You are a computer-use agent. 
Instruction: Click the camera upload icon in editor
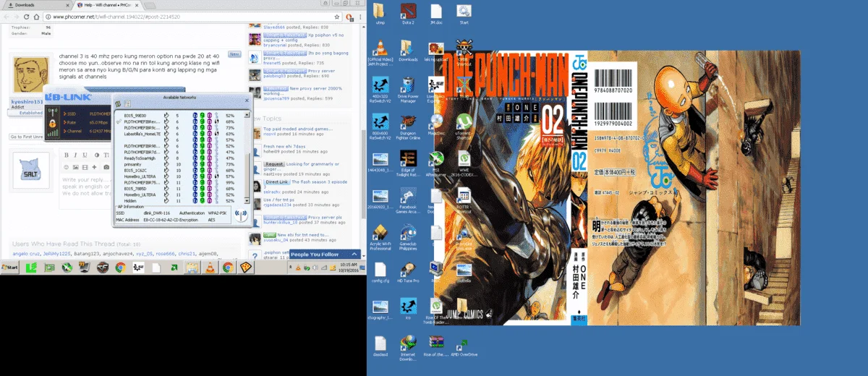click(106, 167)
